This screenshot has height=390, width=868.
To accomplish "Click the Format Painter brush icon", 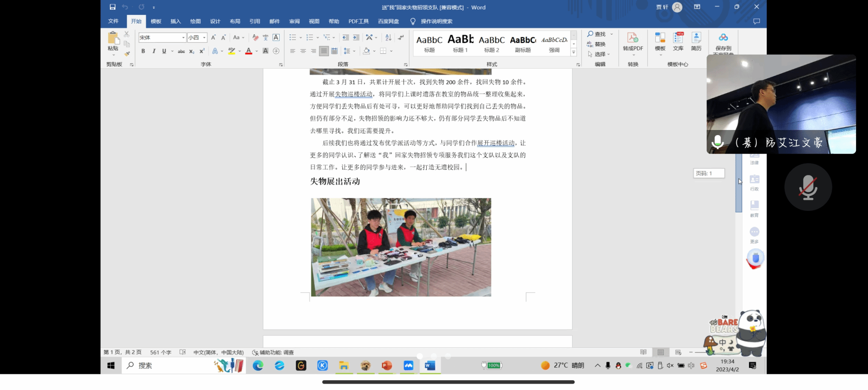I will 127,54.
